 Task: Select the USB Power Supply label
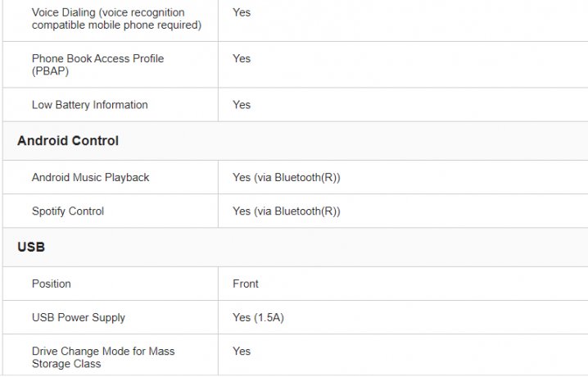79,317
